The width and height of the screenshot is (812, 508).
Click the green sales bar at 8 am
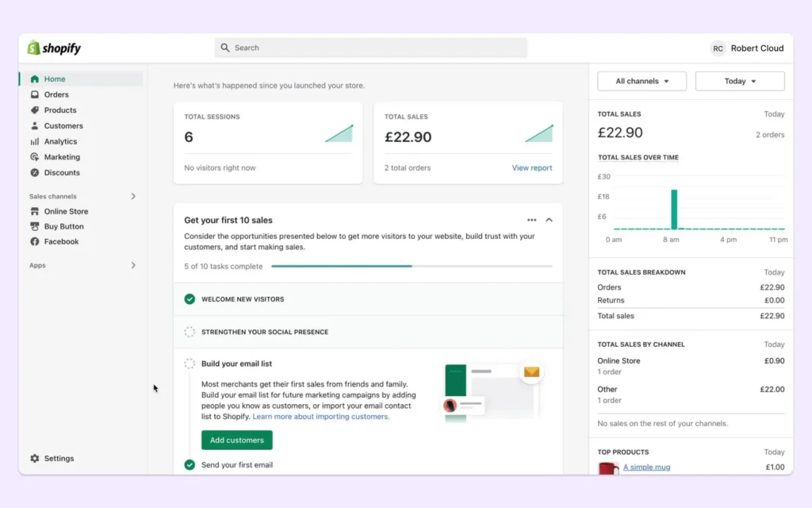click(x=674, y=209)
